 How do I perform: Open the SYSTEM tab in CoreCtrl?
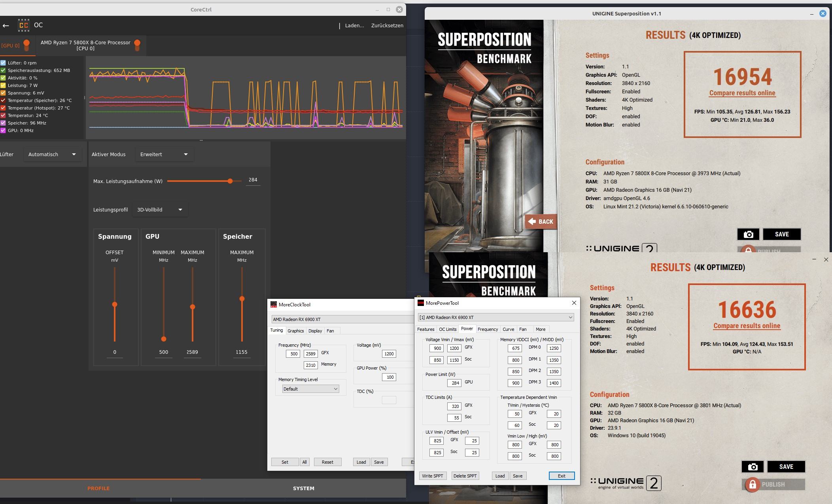pos(303,489)
